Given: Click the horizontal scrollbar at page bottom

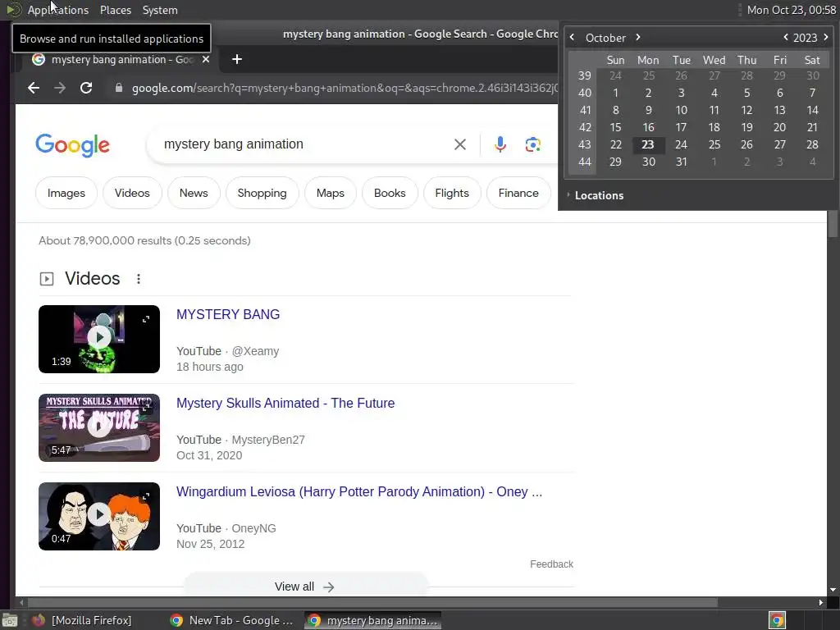Looking at the screenshot, I should (372, 602).
